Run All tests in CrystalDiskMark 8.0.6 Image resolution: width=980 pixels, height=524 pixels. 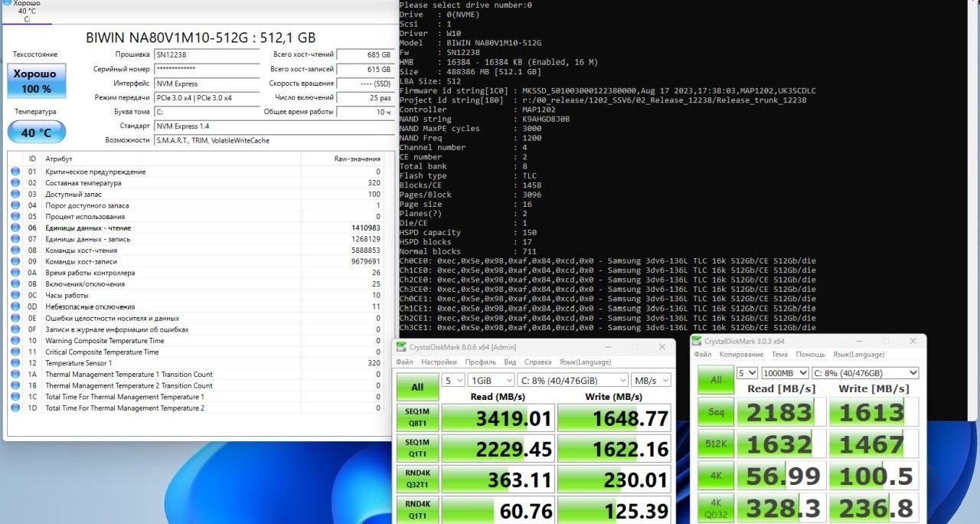[417, 387]
